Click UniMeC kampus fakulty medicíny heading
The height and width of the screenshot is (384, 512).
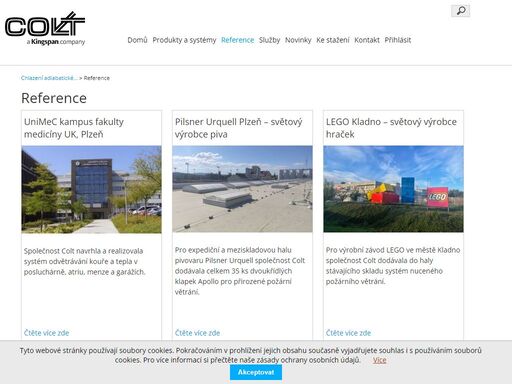tap(74, 128)
